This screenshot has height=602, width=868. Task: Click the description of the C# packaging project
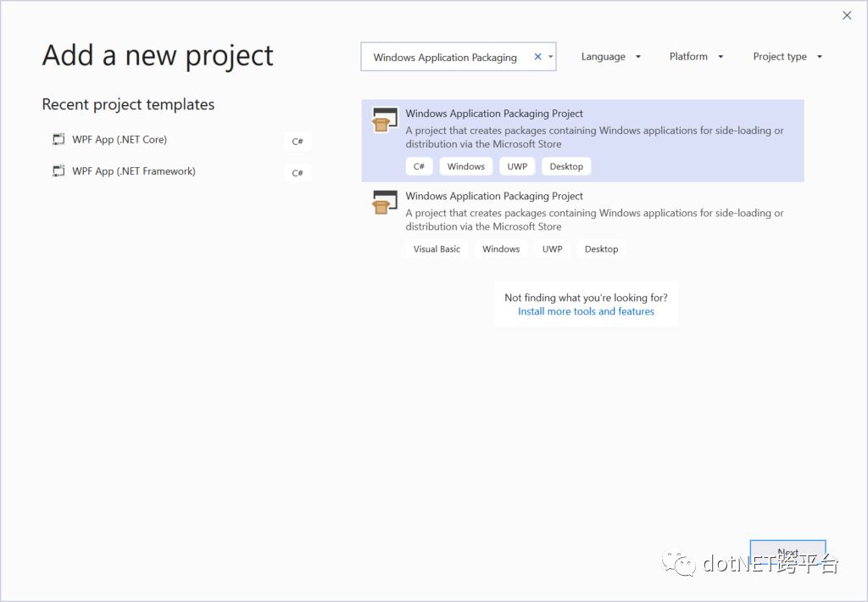pyautogui.click(x=594, y=137)
